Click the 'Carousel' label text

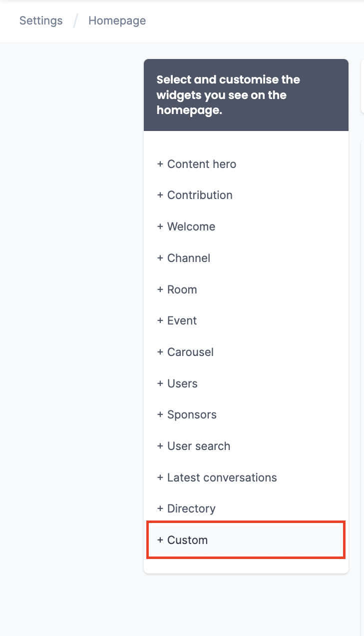[190, 352]
